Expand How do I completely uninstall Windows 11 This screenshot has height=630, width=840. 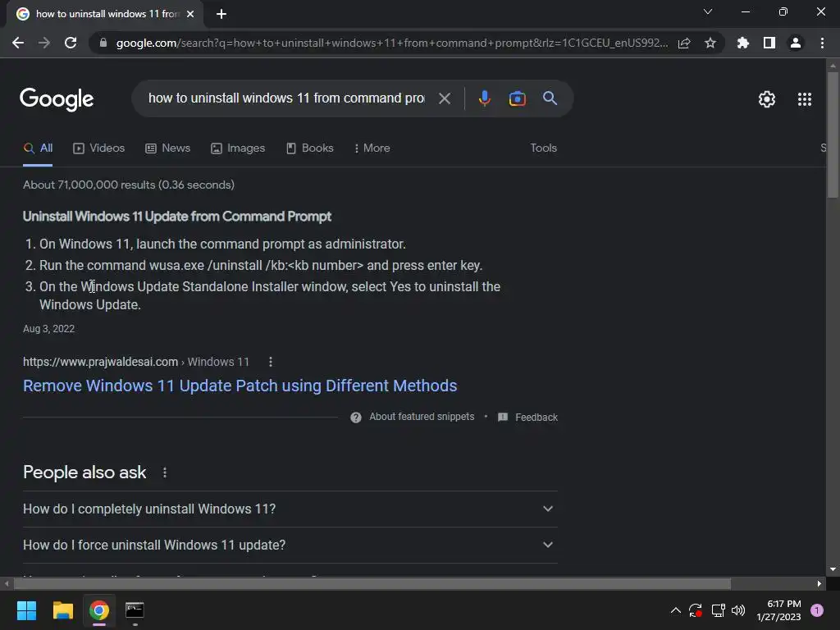tap(290, 509)
